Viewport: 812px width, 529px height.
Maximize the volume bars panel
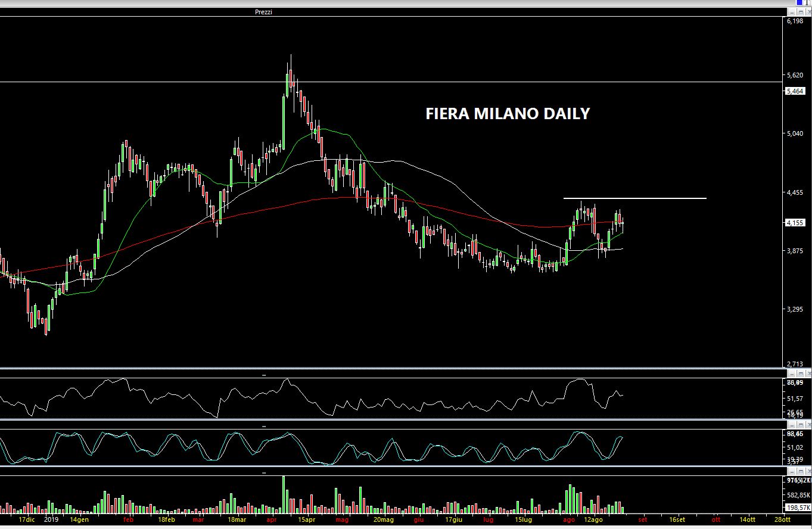point(801,472)
